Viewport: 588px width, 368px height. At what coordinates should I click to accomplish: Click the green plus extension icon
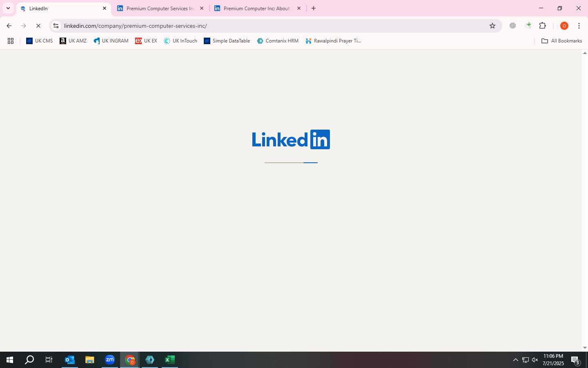528,26
